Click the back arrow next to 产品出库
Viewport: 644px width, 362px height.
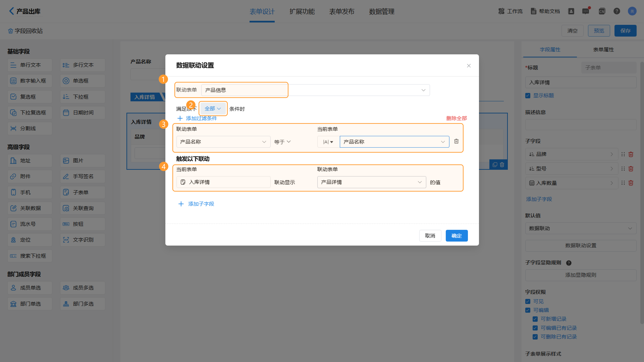[11, 11]
